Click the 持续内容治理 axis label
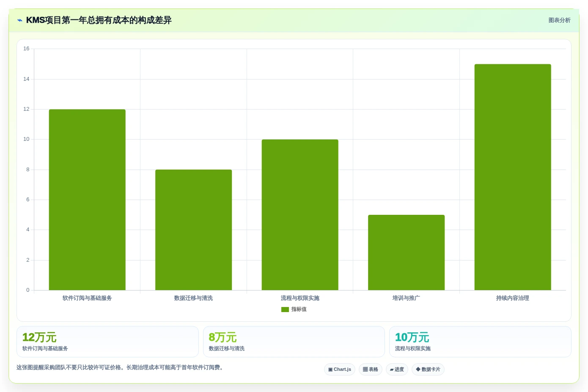Viewport: 588px width, 392px height. (x=513, y=298)
